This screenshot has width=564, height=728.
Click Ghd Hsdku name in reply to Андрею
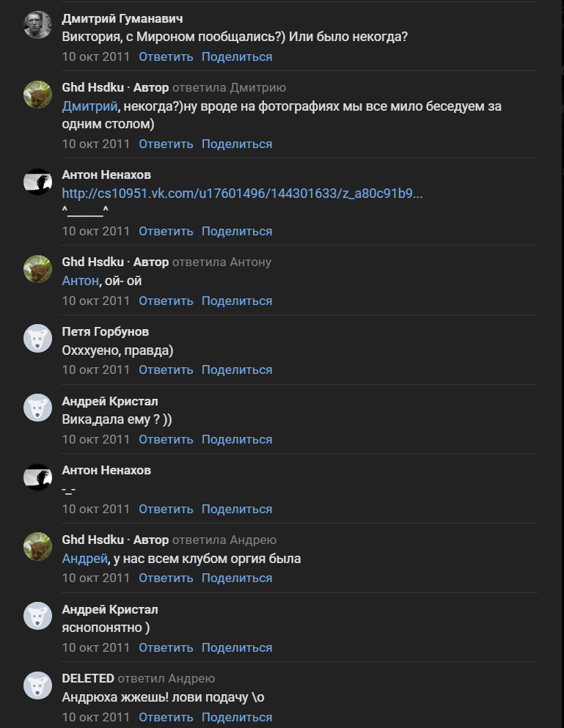(93, 540)
